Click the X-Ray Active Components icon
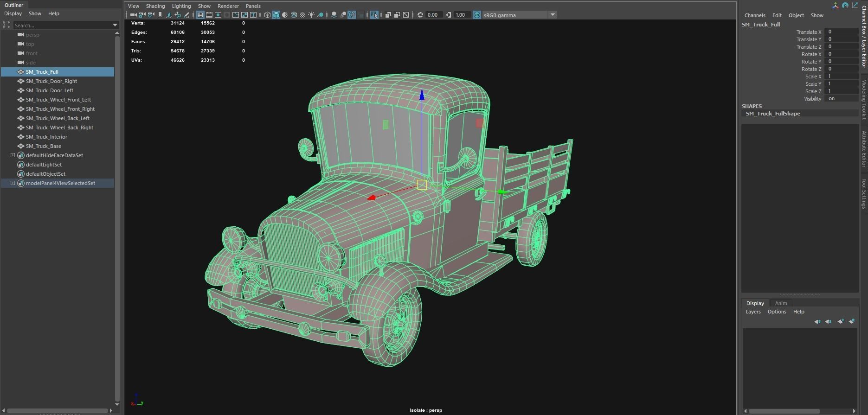The height and width of the screenshot is (415, 868). click(397, 15)
